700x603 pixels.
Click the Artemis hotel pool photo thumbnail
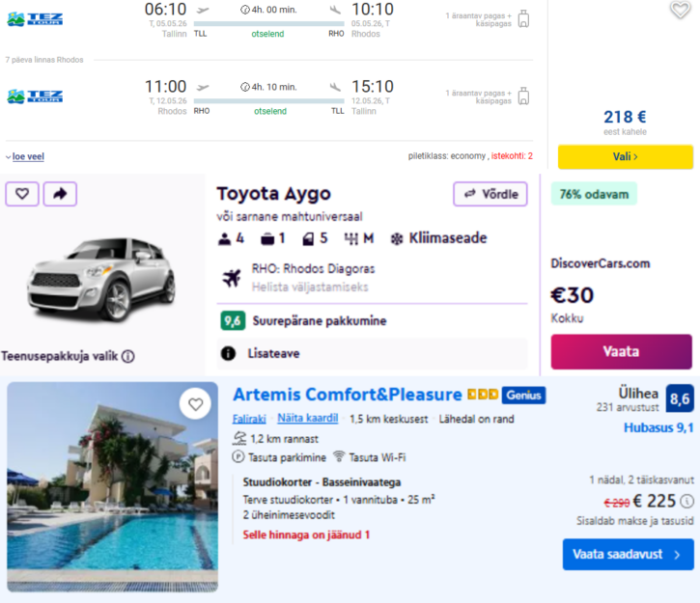113,487
